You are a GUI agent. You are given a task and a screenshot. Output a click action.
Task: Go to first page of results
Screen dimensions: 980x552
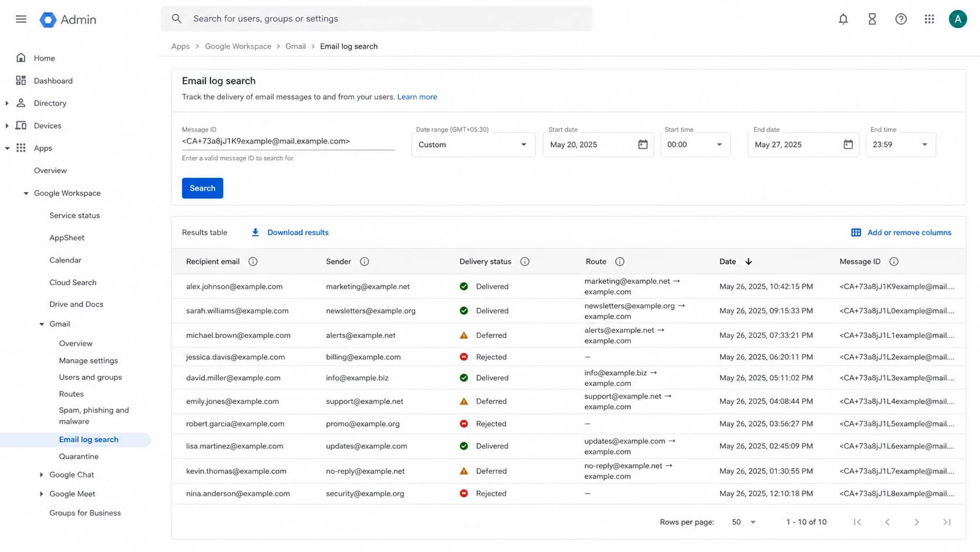[857, 522]
